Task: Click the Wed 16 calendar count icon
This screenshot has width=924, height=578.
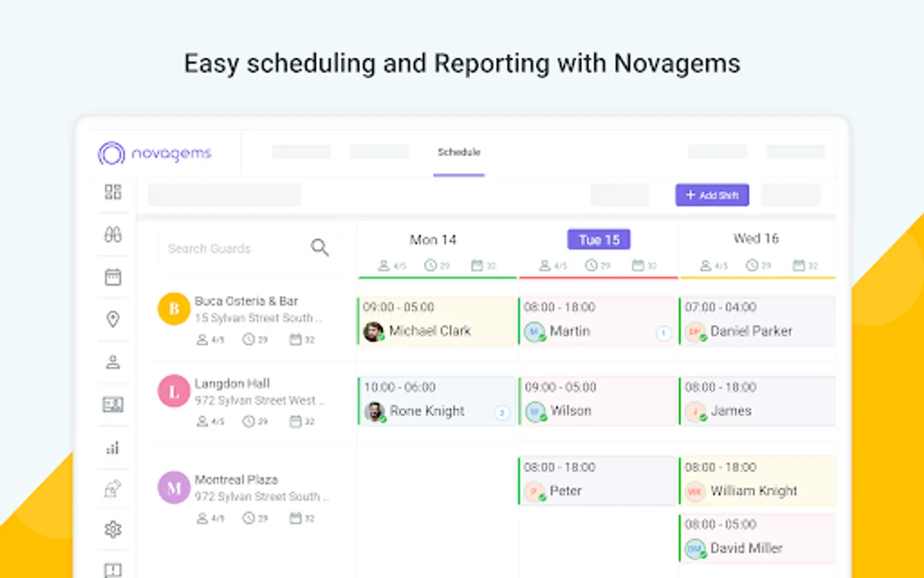Action: tap(799, 265)
